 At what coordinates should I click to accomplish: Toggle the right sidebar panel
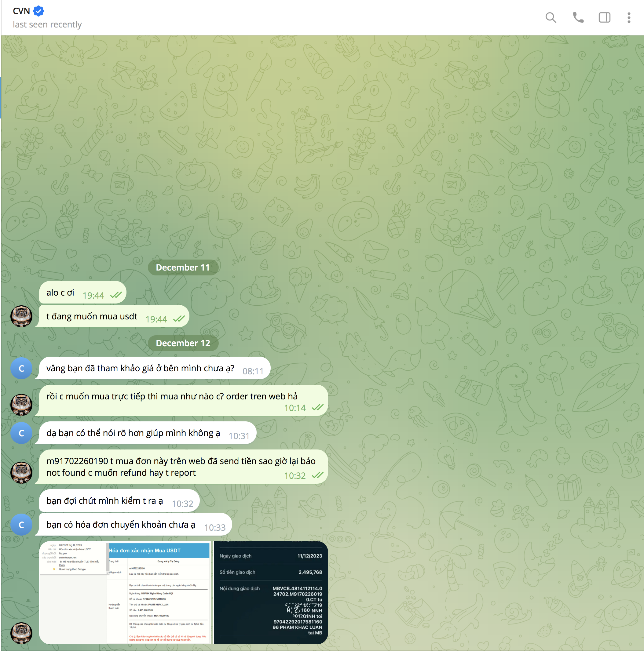click(604, 17)
